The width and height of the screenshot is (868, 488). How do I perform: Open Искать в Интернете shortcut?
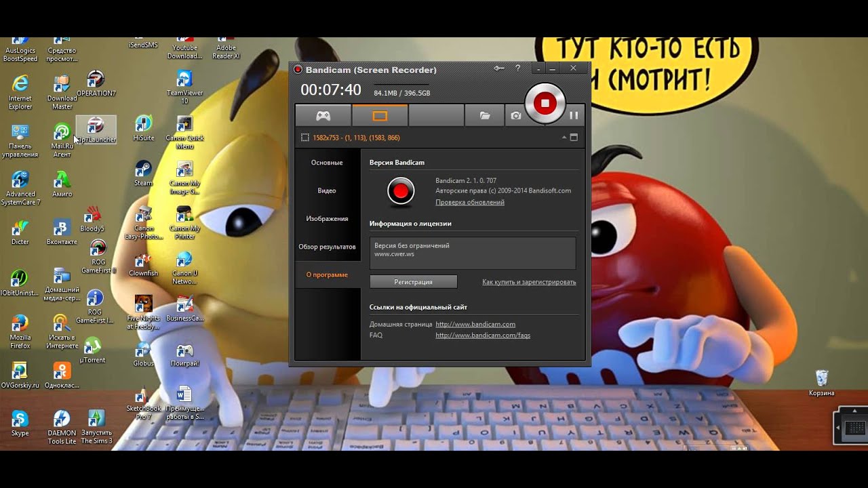coord(62,331)
